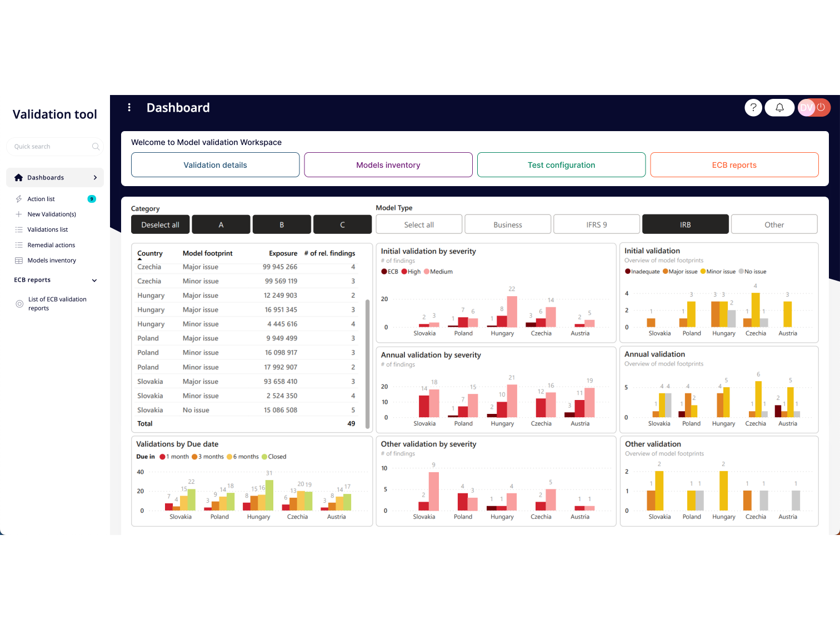Click the Validation tool title
Screen dimensions: 840x630
point(54,114)
